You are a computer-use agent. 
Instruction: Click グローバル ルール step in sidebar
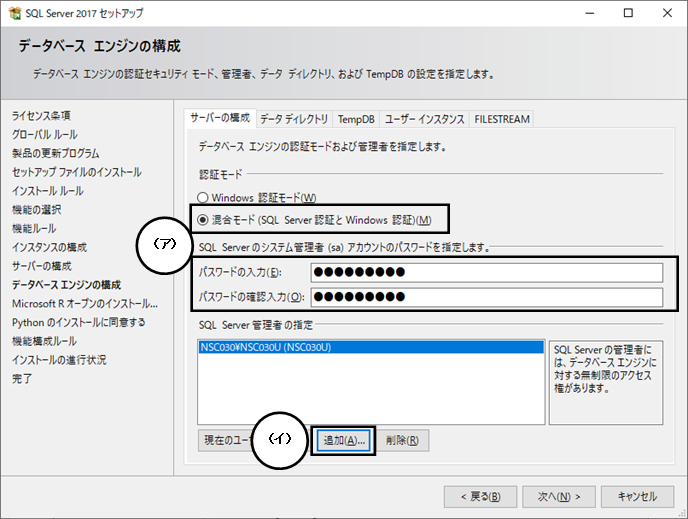[x=45, y=135]
